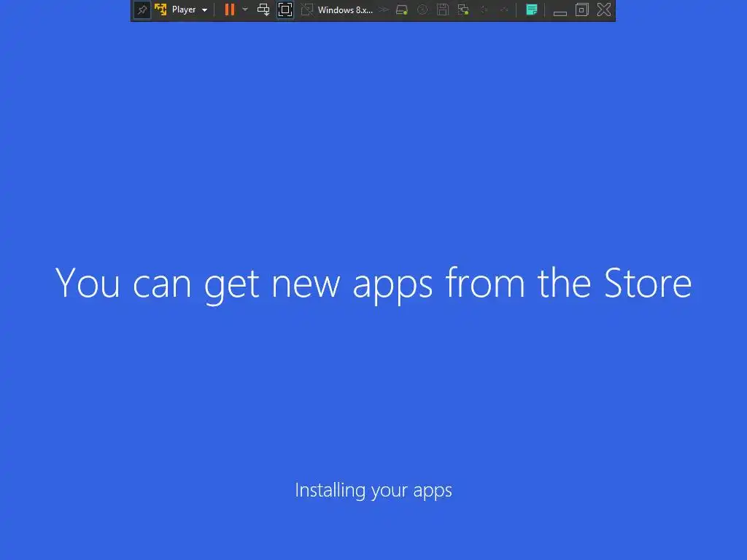Open the green message log note icon

(x=532, y=10)
